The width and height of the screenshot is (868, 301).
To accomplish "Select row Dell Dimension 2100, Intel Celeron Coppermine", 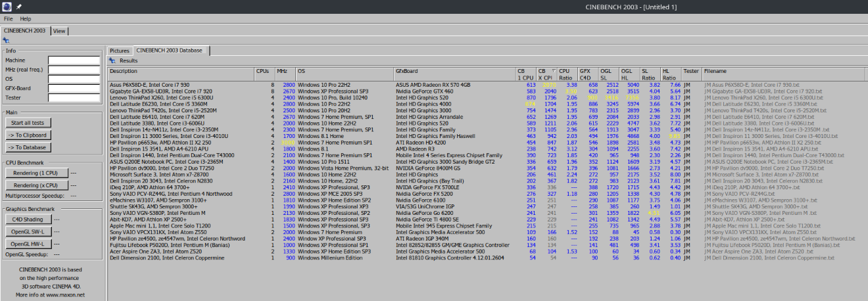I will [x=487, y=258].
